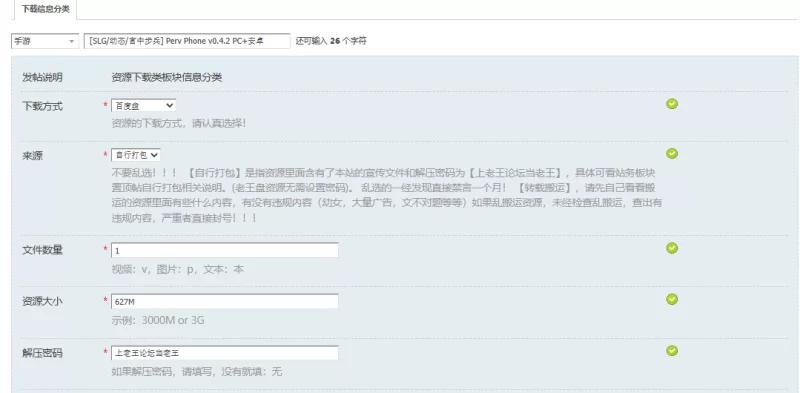This screenshot has height=393, width=800.
Task: Click hint text 资源的下载方式，请认真选择
Action: (x=179, y=123)
